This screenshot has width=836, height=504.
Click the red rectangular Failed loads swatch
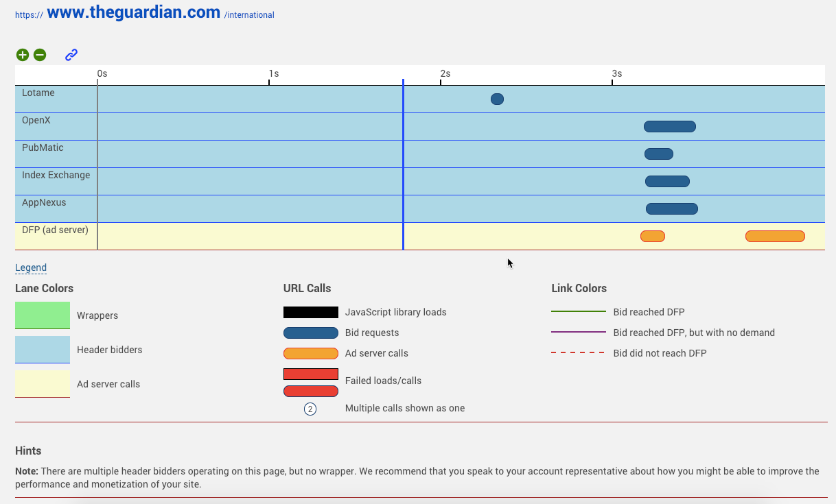pos(311,374)
